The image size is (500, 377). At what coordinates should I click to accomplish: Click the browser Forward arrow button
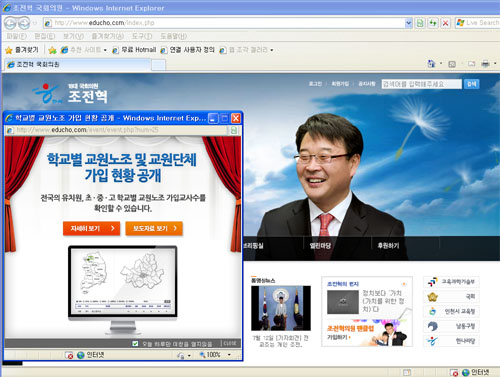tap(24, 23)
